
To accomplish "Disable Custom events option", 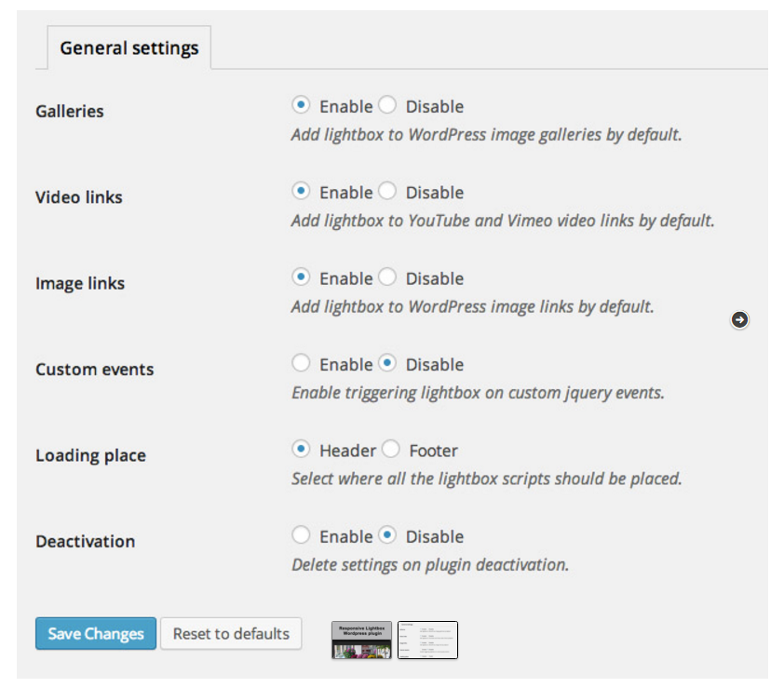I will point(387,363).
